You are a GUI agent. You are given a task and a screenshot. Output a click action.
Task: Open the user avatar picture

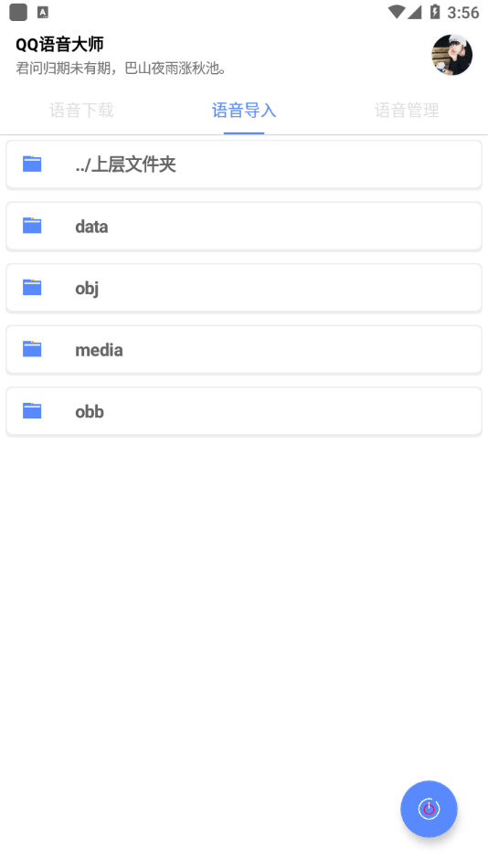452,55
